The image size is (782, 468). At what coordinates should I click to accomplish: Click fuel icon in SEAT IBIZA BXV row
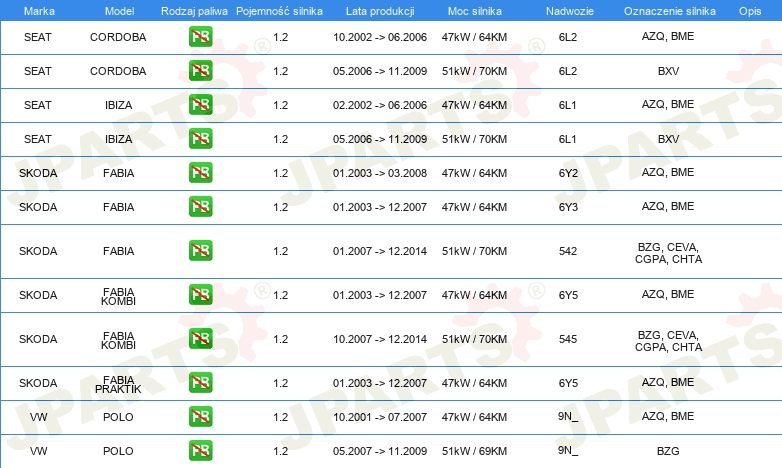[200, 139]
